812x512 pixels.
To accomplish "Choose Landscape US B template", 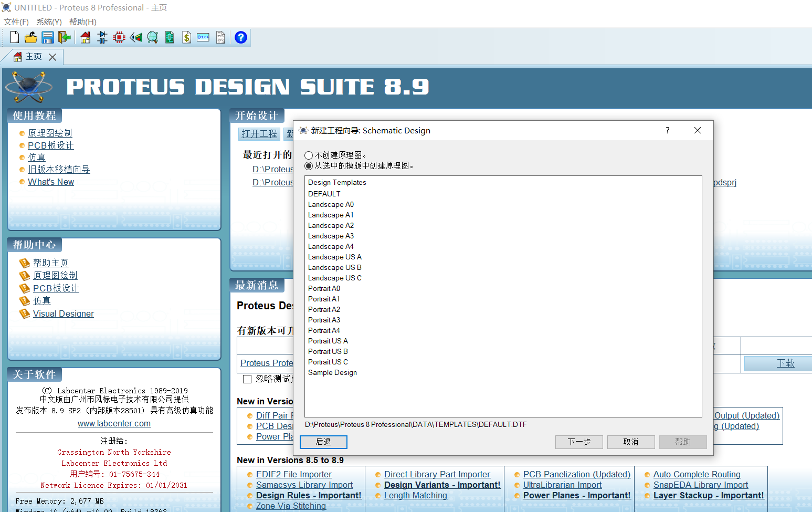I will (x=335, y=267).
